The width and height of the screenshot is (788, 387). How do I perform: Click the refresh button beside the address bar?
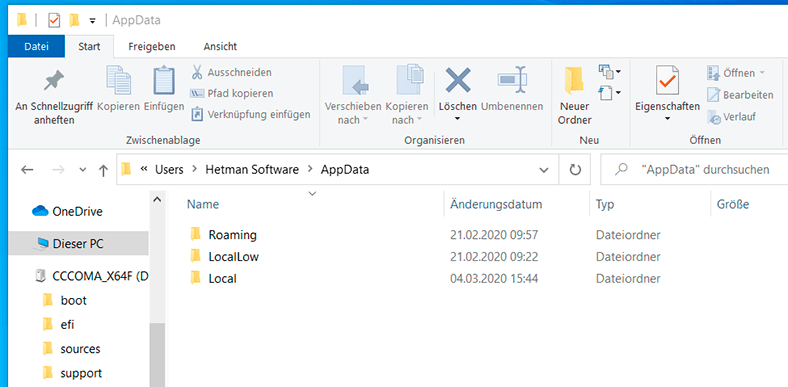[575, 170]
